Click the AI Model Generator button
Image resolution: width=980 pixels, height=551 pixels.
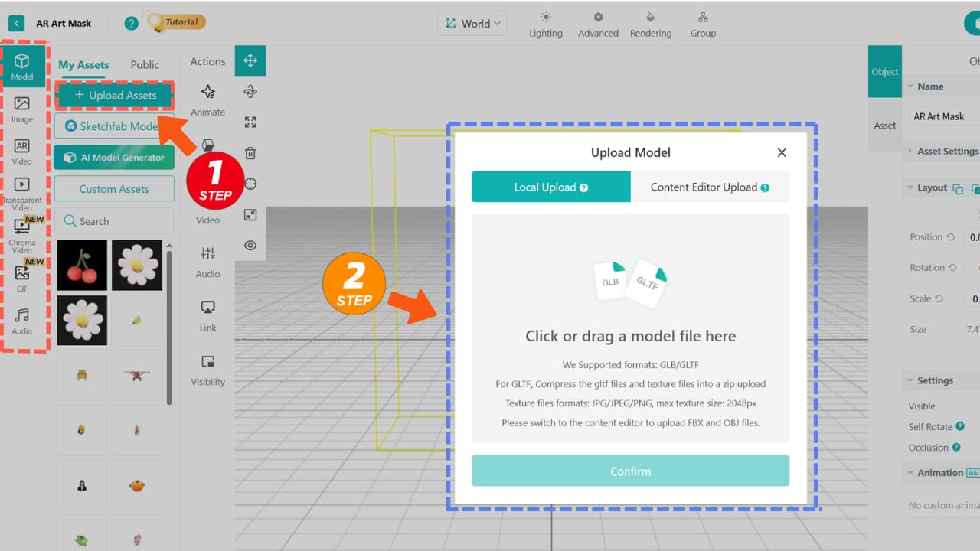[x=114, y=157]
